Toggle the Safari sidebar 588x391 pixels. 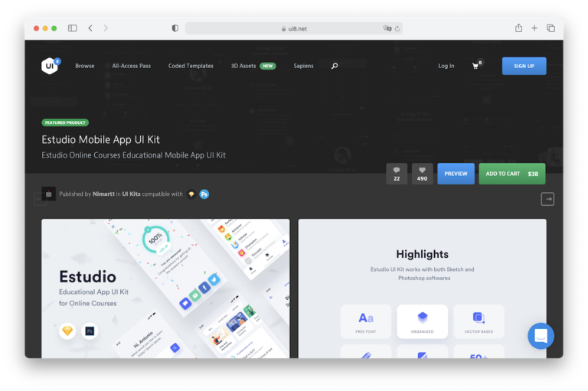click(73, 28)
